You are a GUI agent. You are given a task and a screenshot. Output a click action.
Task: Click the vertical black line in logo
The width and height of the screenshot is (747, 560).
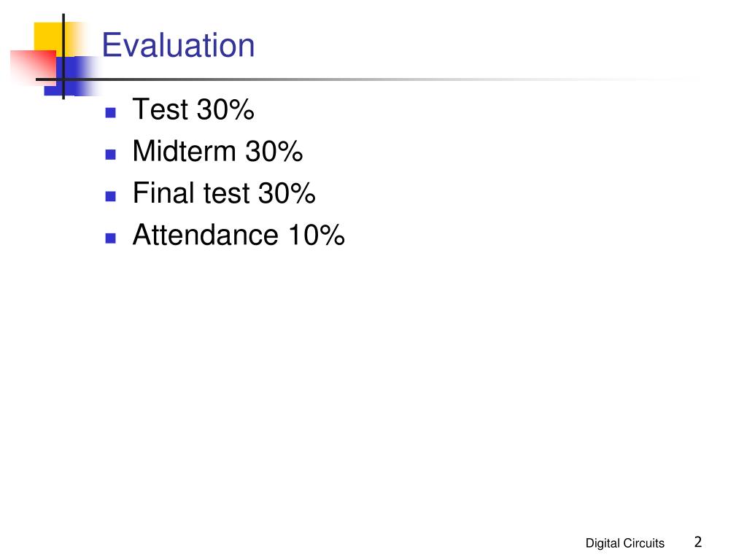[63, 56]
